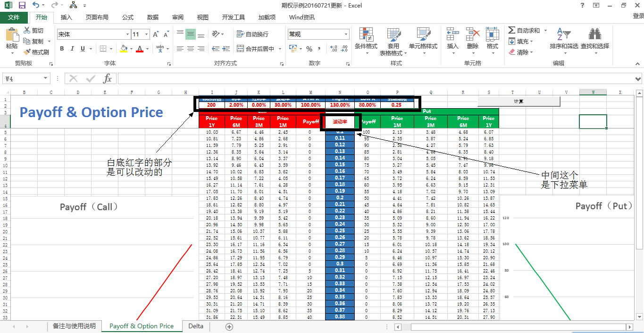This screenshot has height=333, width=644.
Task: Toggle middle vertical alignment
Action: [190, 34]
